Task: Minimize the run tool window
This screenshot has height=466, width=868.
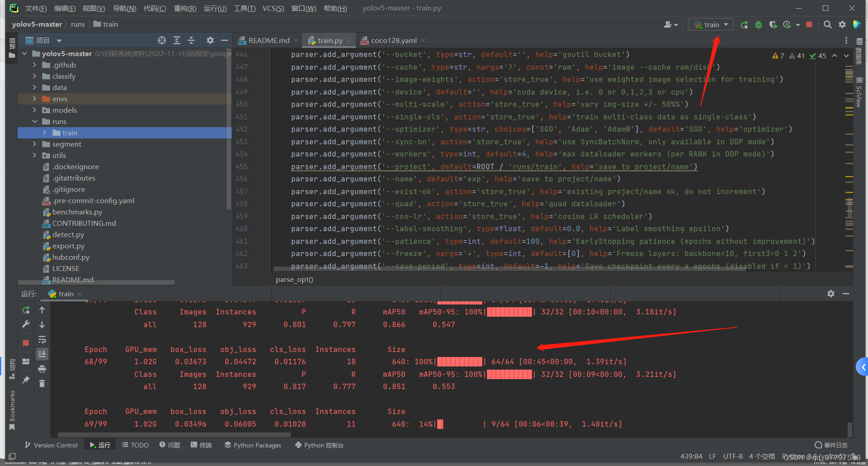Action: click(x=846, y=294)
